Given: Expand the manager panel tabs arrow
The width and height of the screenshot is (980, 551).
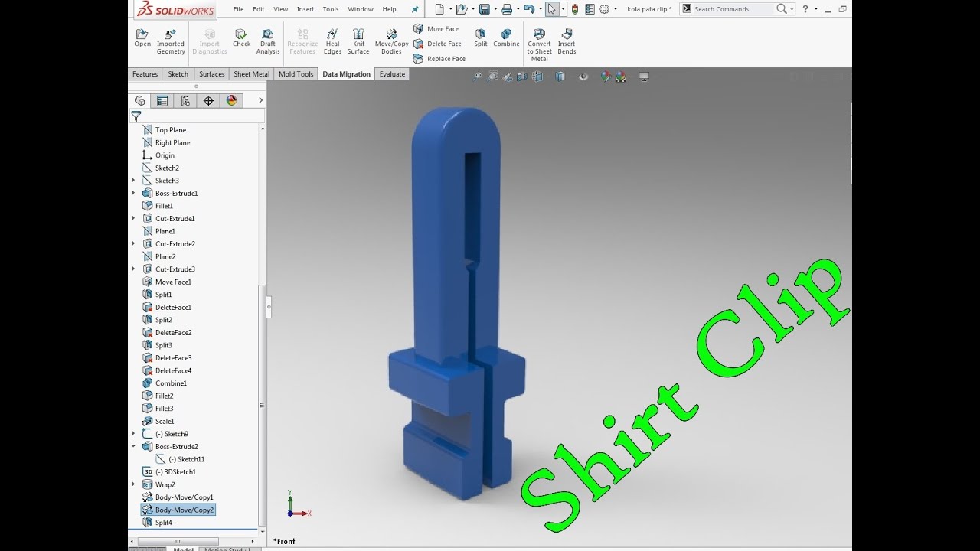Looking at the screenshot, I should pos(260,100).
